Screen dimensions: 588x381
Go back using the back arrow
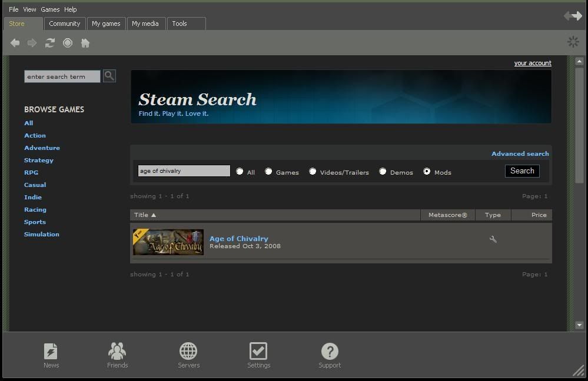click(15, 43)
